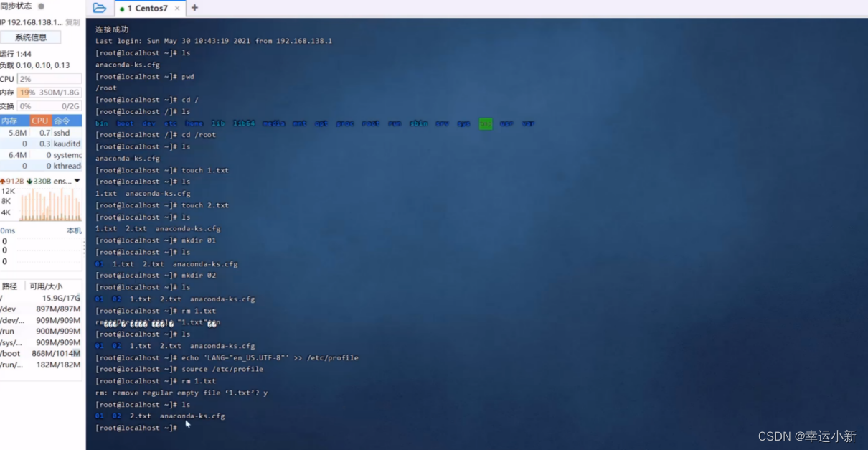Click the highlighted tmp directory in listing
Image resolution: width=868 pixels, height=450 pixels.
pyautogui.click(x=486, y=123)
